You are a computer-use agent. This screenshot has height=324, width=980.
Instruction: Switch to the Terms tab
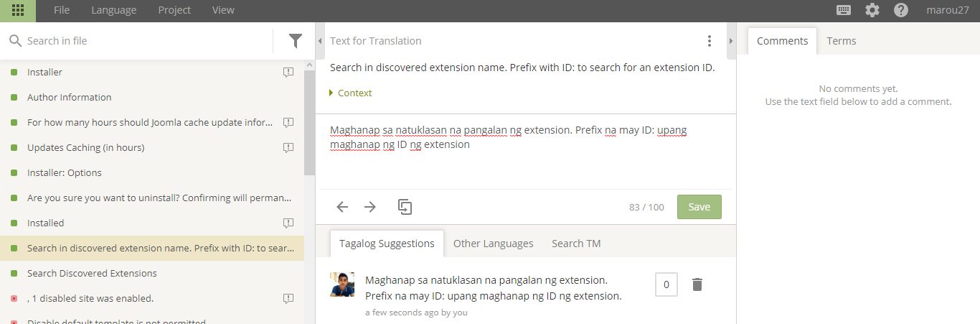coord(842,41)
